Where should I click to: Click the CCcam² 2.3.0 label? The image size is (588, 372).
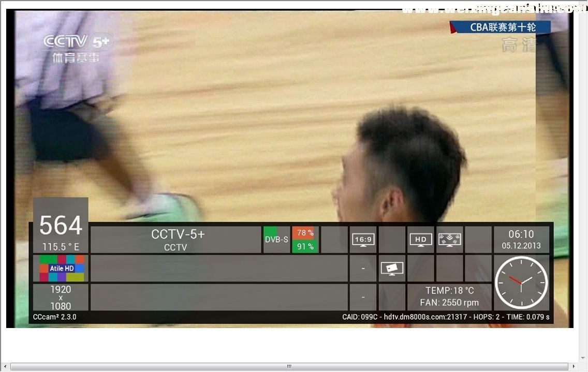(55, 317)
